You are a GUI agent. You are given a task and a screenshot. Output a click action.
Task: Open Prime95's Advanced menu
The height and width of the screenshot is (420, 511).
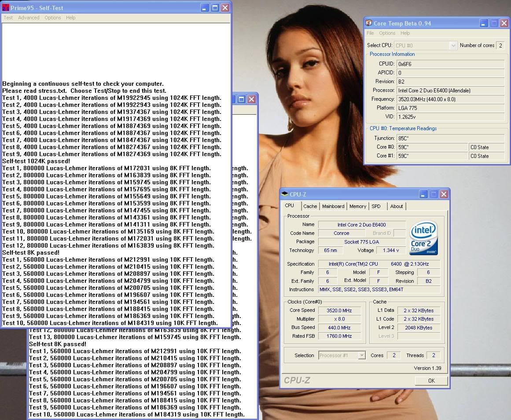[29, 18]
